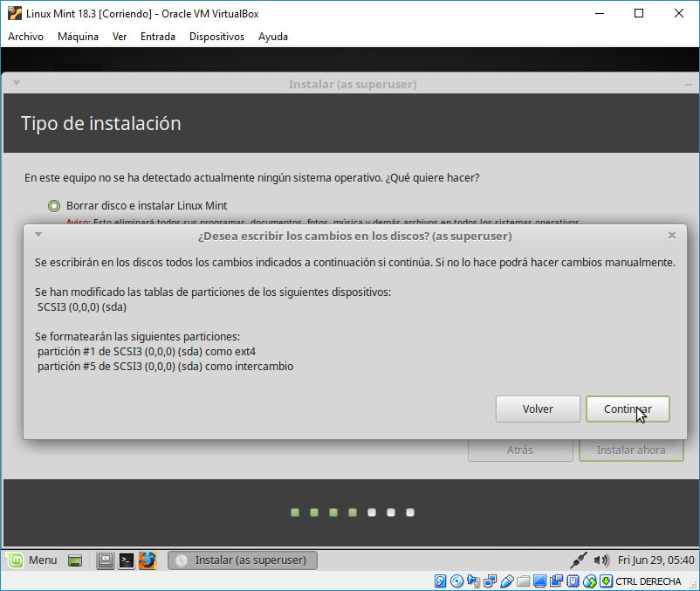Click the CTRL DERECHA host key indicator

(x=649, y=581)
